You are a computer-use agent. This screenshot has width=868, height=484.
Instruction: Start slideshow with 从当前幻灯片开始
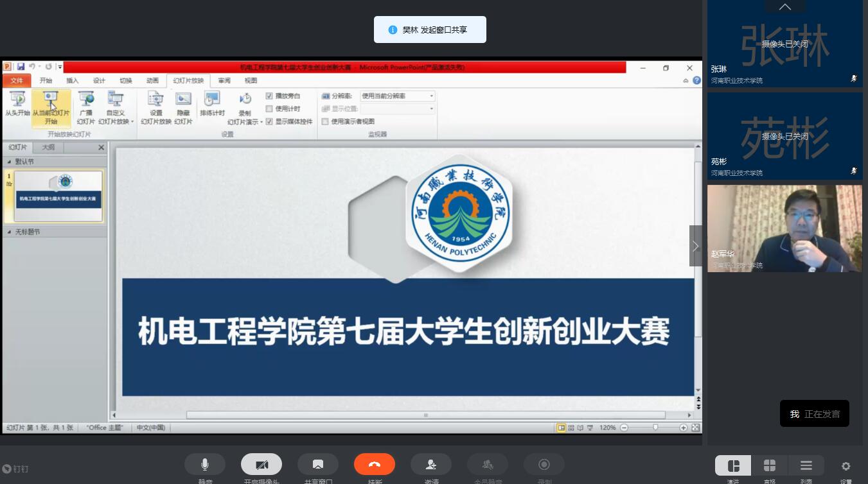click(51, 107)
